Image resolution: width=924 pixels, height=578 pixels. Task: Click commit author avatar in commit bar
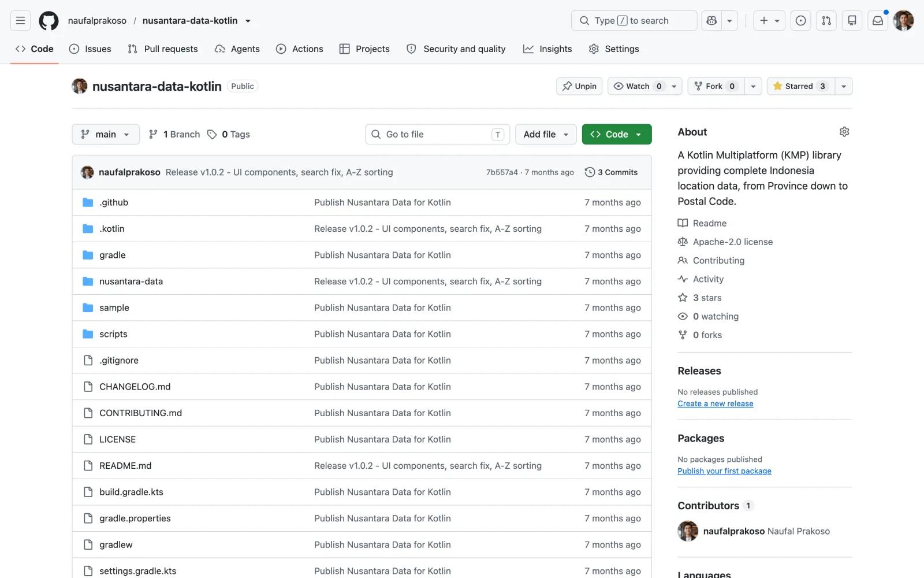87,172
